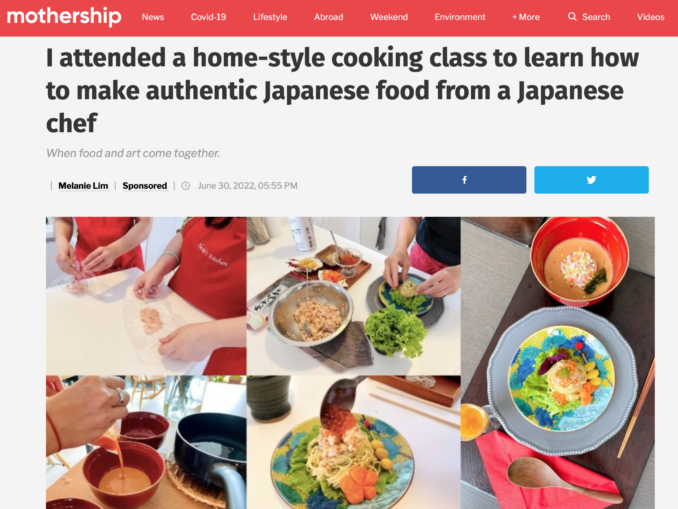
Task: Open the Covid-19 section
Action: [x=208, y=17]
